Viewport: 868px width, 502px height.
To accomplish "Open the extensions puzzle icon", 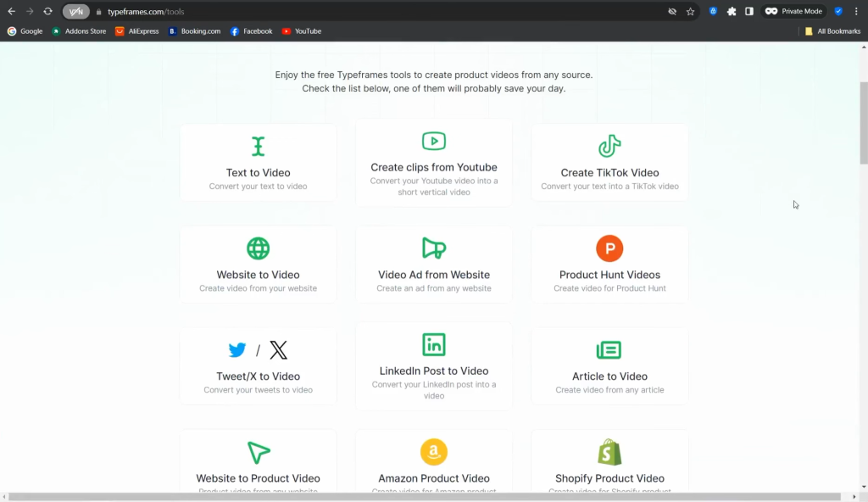I will coord(732,11).
